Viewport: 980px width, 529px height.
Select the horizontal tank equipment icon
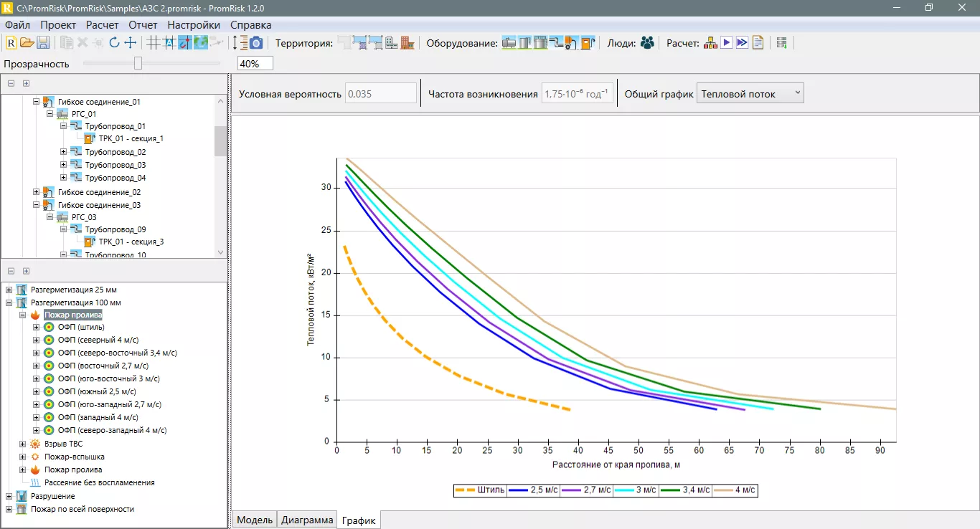pyautogui.click(x=509, y=42)
